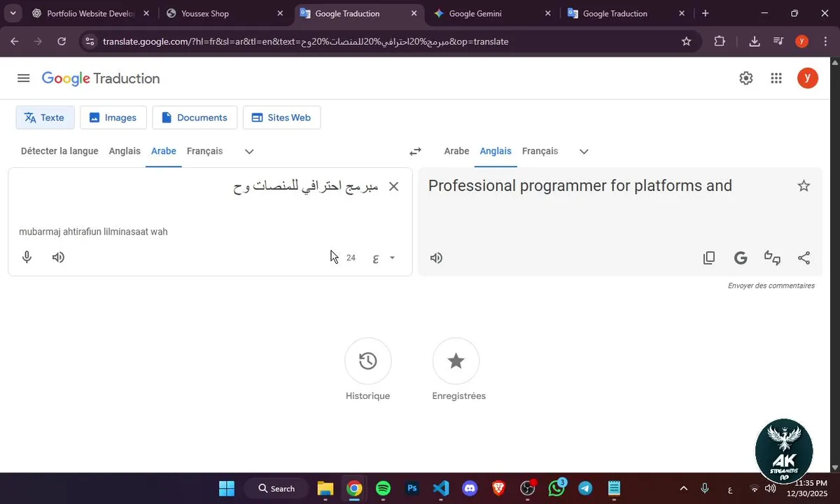The width and height of the screenshot is (840, 504).
Task: Open the Chrome extensions puzzle menu
Action: 720,41
